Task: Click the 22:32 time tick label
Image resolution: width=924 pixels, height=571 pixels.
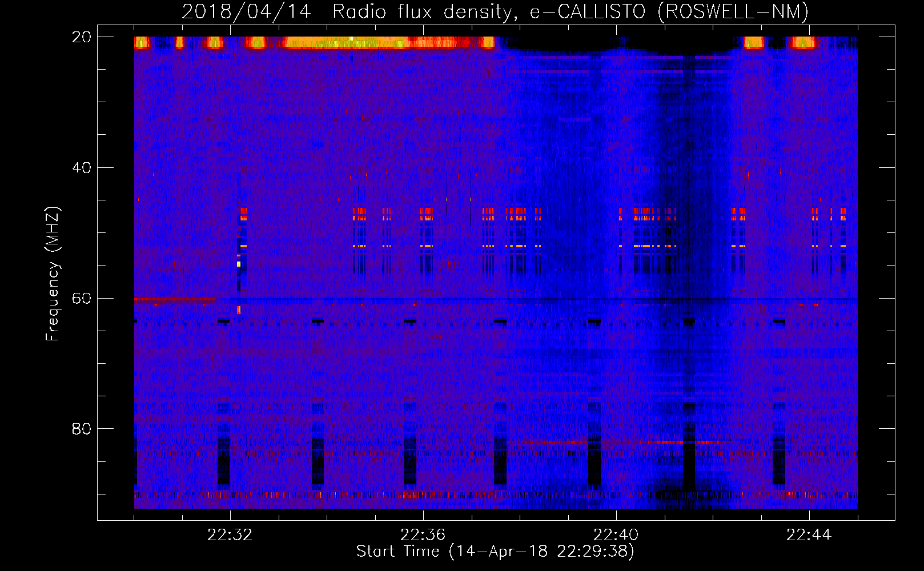Action: [x=230, y=535]
